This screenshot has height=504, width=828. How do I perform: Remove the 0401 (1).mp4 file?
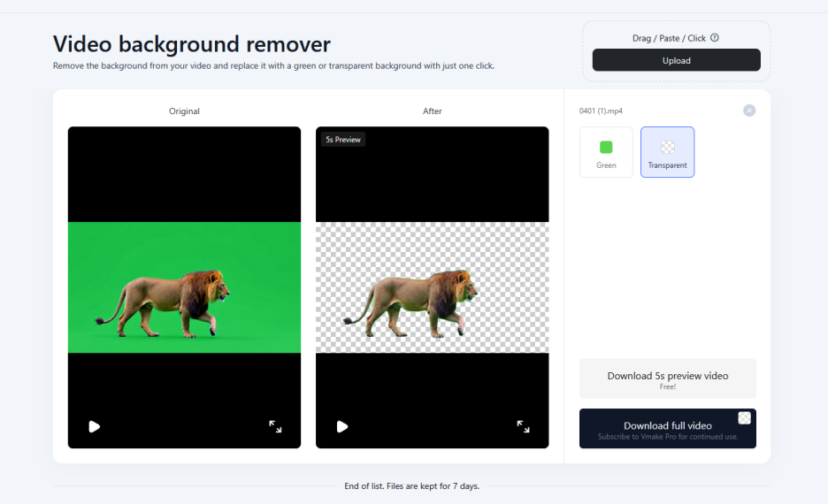tap(749, 111)
